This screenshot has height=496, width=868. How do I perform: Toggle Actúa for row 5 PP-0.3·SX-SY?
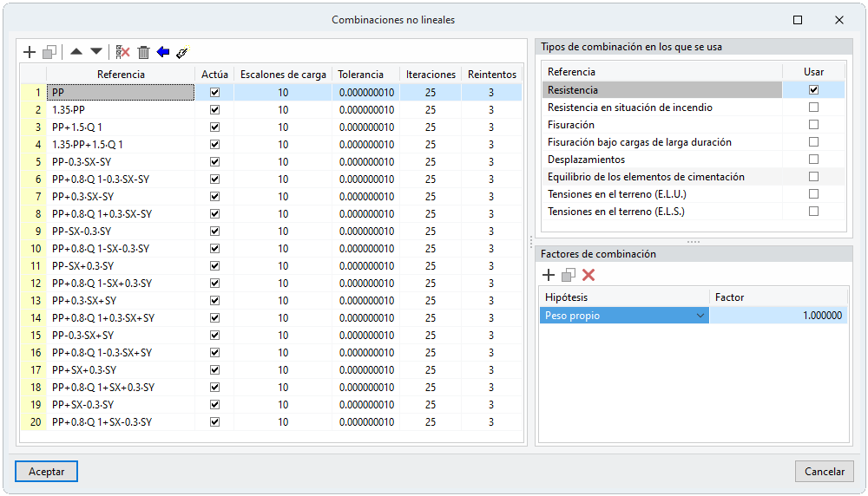pos(214,161)
